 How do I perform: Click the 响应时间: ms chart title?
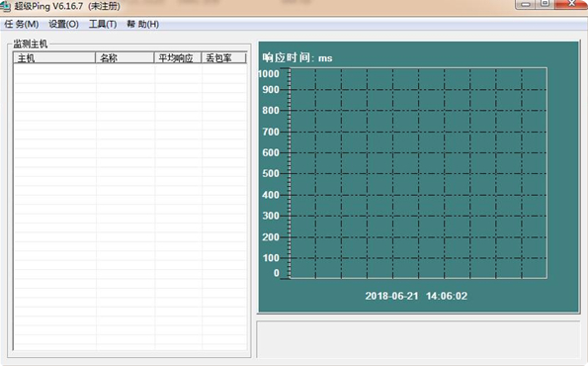[x=297, y=57]
